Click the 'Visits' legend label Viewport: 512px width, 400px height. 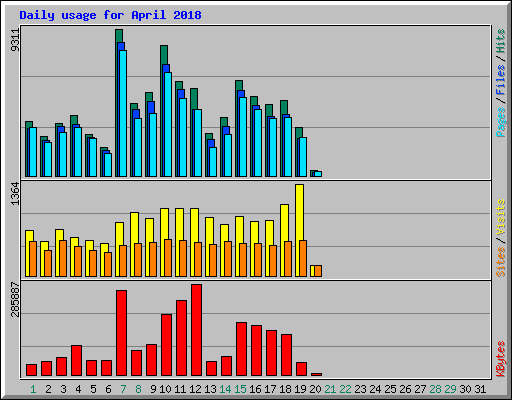(500, 217)
